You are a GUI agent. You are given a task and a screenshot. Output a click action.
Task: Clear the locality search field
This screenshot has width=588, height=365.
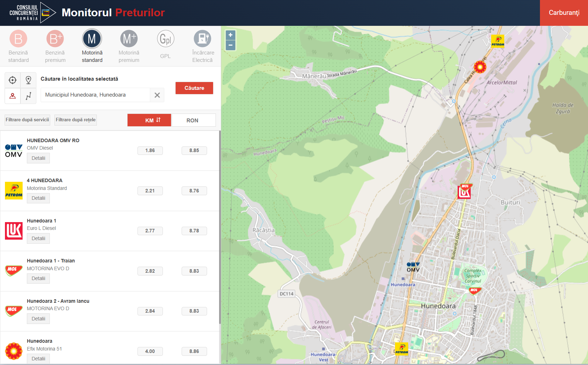coord(157,95)
